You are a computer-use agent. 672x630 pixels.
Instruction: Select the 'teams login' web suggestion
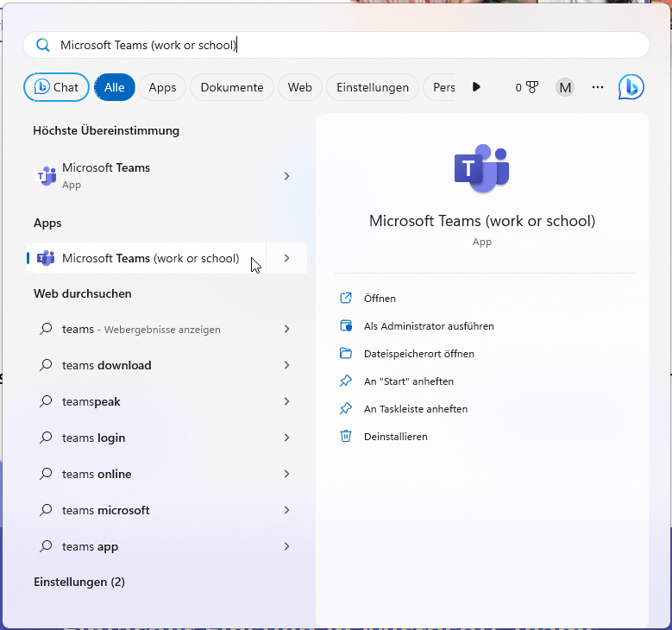point(93,438)
